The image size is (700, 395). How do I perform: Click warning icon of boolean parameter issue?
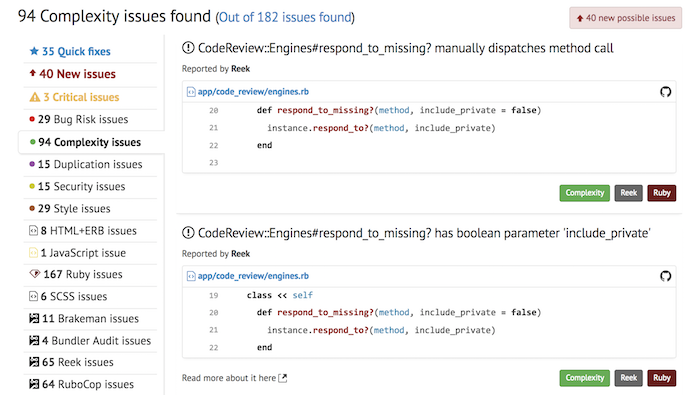[x=188, y=233]
